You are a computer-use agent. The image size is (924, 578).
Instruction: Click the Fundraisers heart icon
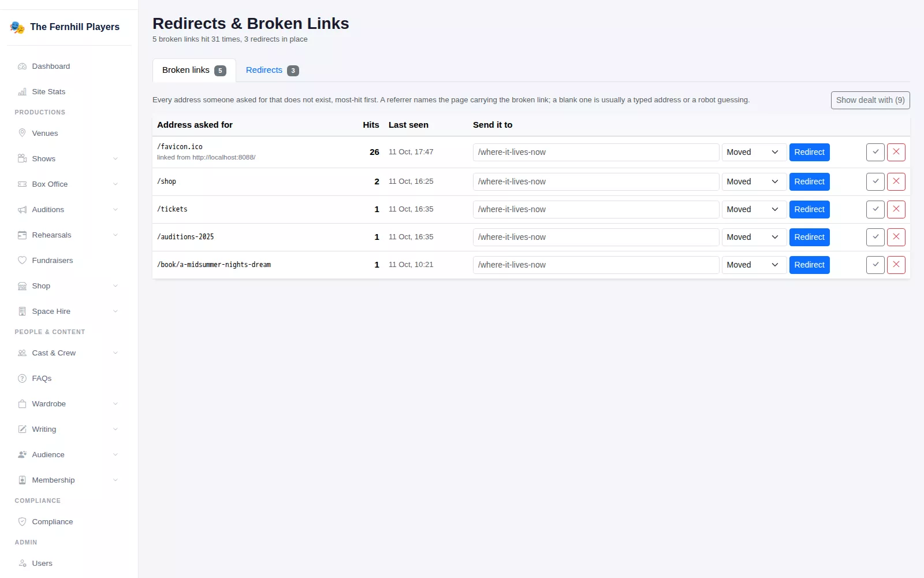point(22,260)
